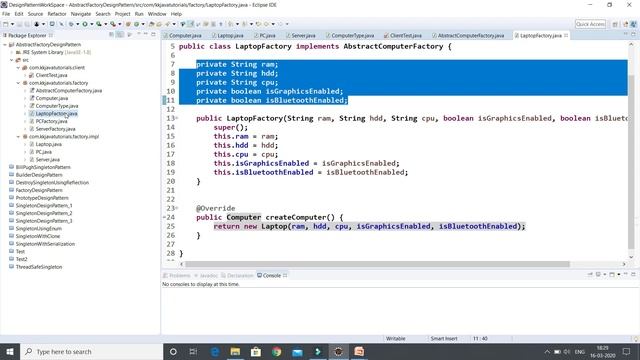This screenshot has width=640, height=360.
Task: Expand JRE System Library node
Action: click(12, 52)
